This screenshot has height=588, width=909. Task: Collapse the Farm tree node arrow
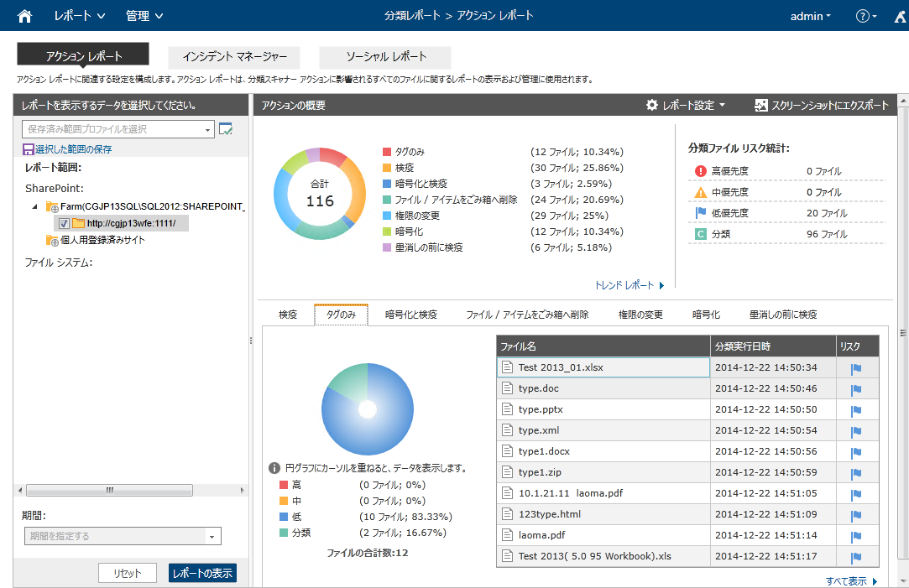coord(34,206)
